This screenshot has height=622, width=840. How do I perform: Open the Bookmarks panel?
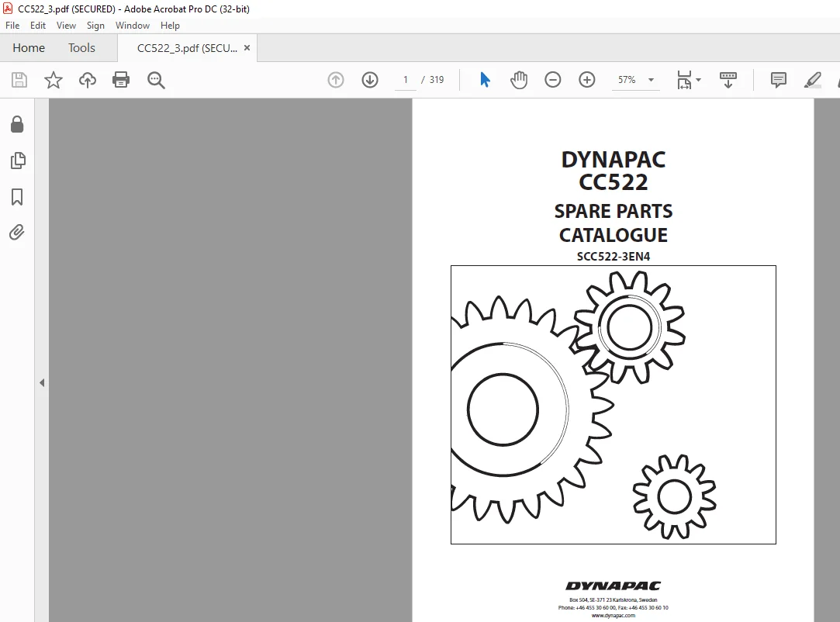point(17,197)
